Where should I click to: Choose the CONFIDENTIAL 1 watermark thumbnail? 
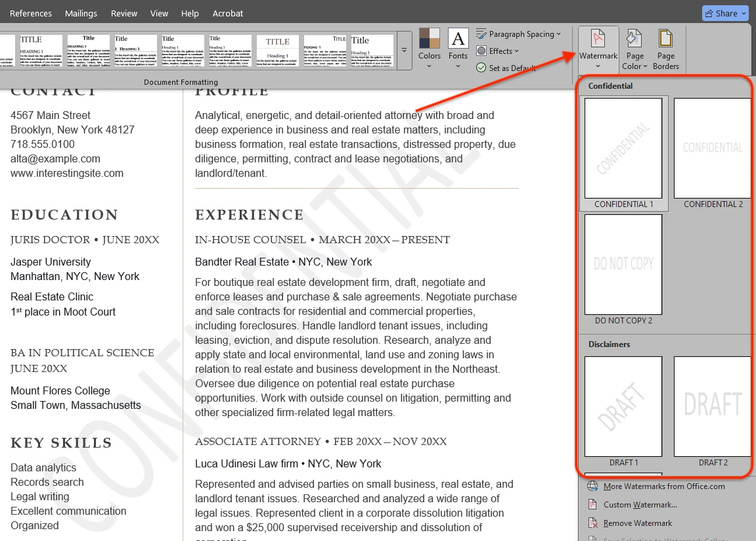pyautogui.click(x=623, y=149)
